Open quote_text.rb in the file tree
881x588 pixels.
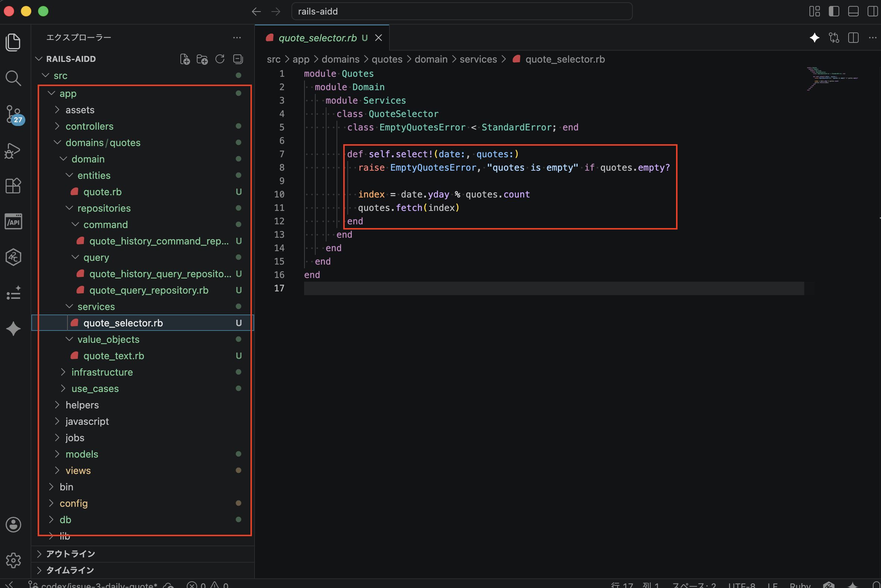pyautogui.click(x=114, y=355)
